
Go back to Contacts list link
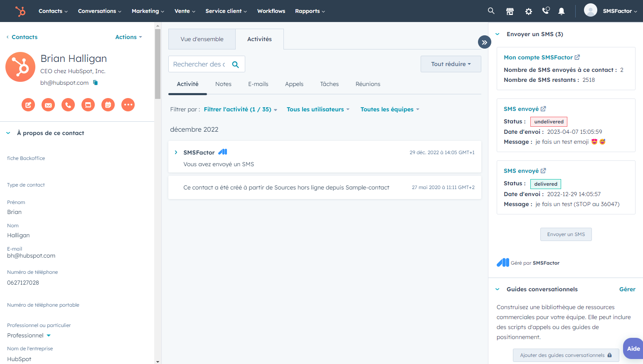(x=22, y=37)
